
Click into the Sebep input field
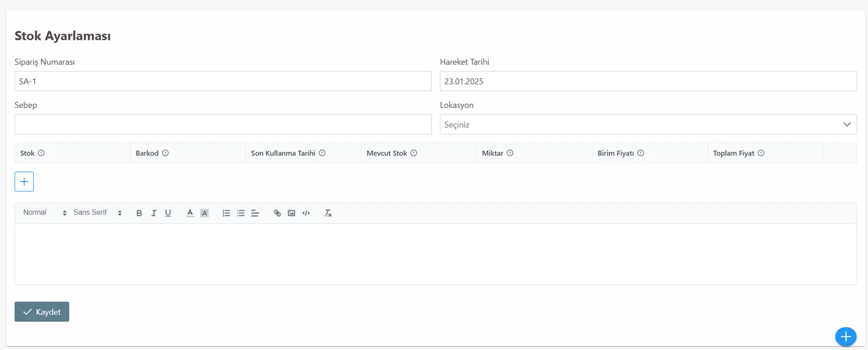(x=223, y=124)
